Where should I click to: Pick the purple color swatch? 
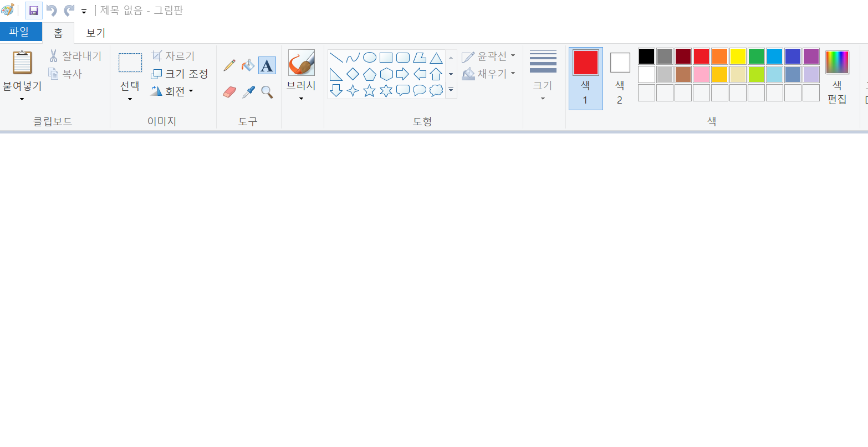[811, 56]
